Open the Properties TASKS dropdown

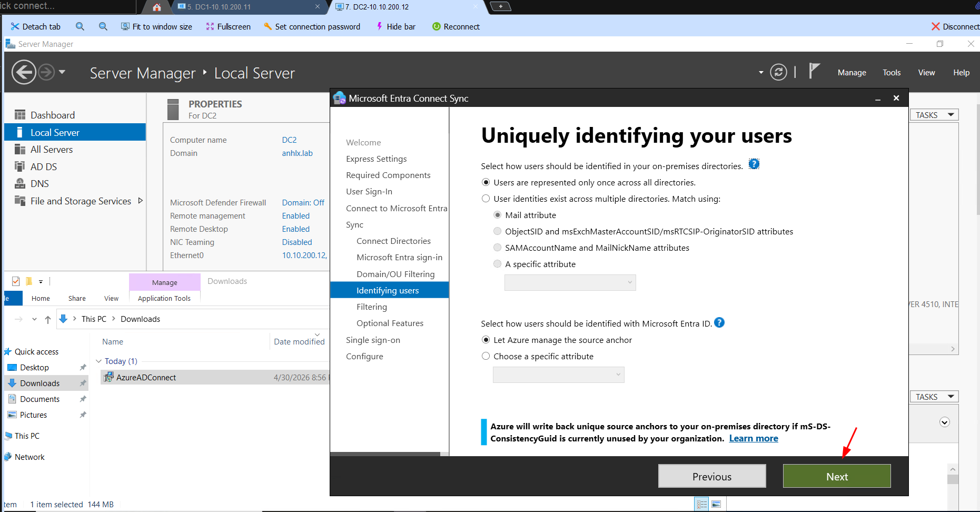pyautogui.click(x=934, y=115)
